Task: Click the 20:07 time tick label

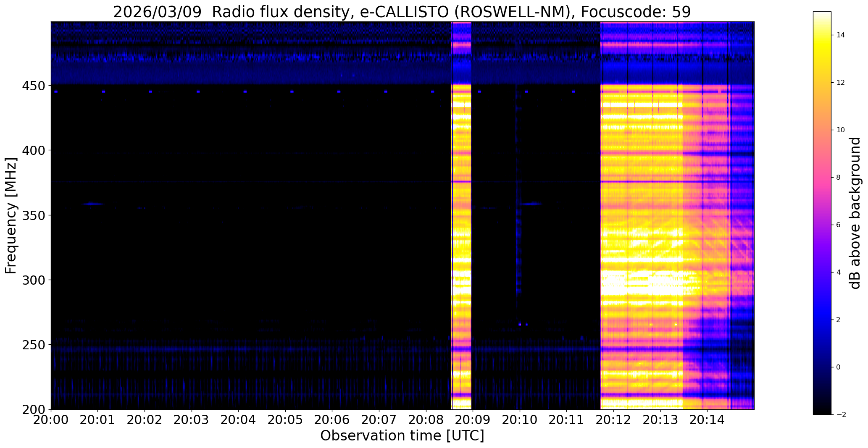Action: click(x=379, y=419)
